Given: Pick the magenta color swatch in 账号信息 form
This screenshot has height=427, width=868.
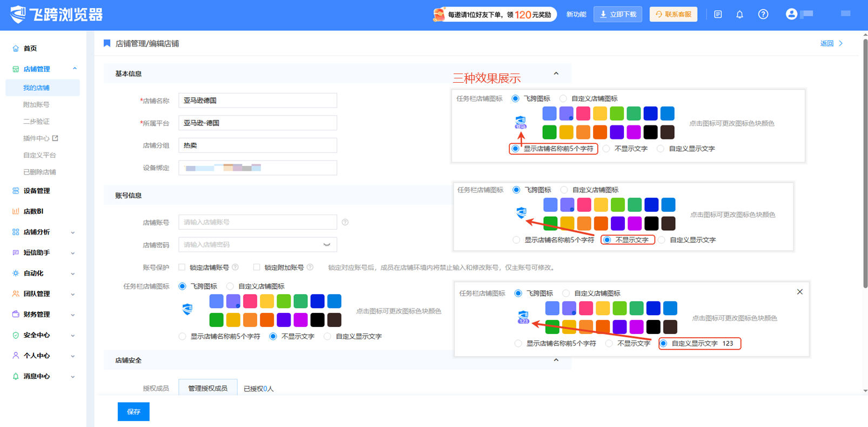Looking at the screenshot, I should pos(301,320).
